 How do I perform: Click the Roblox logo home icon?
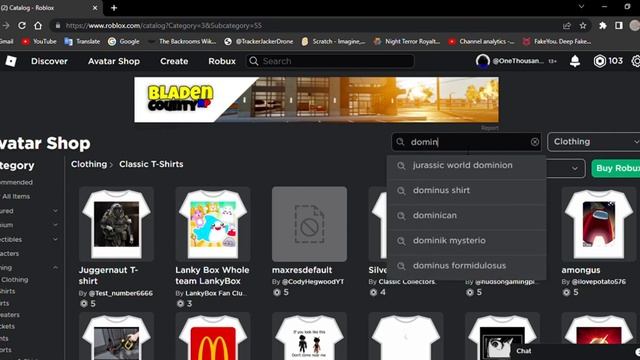tap(11, 61)
